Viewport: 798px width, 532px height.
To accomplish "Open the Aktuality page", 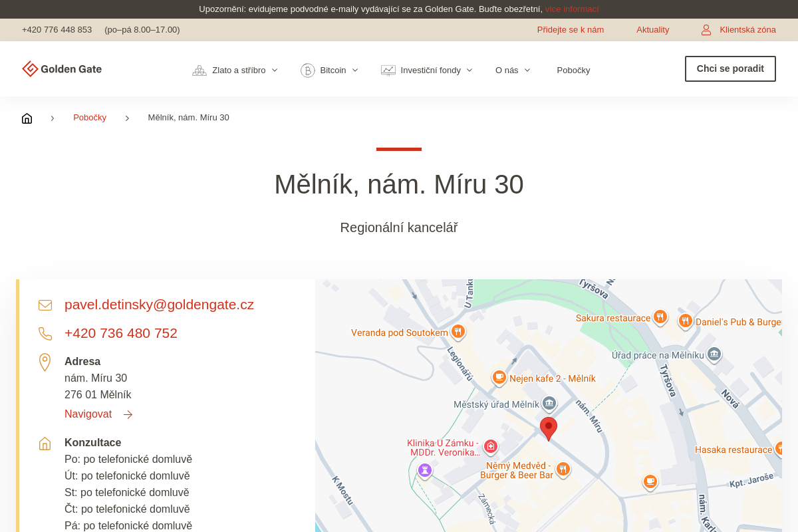I will point(652,30).
